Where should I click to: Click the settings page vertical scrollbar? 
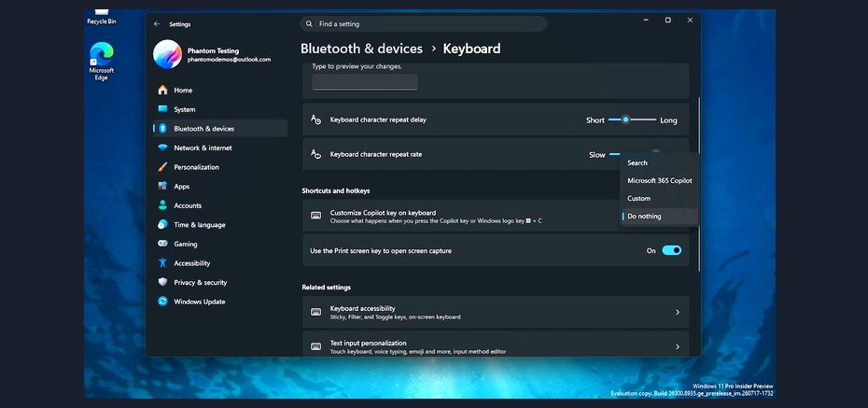pyautogui.click(x=699, y=184)
